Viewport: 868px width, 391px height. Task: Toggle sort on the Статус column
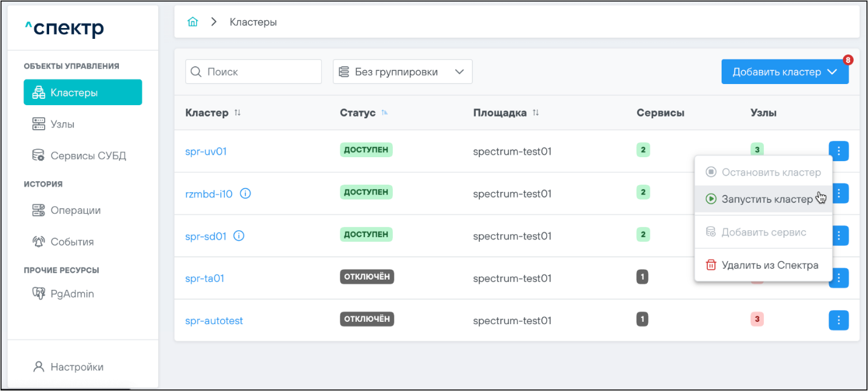[385, 113]
